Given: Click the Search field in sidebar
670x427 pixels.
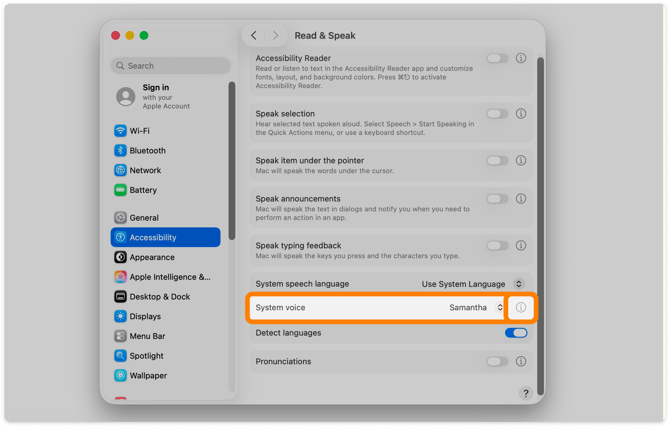Looking at the screenshot, I should [171, 66].
